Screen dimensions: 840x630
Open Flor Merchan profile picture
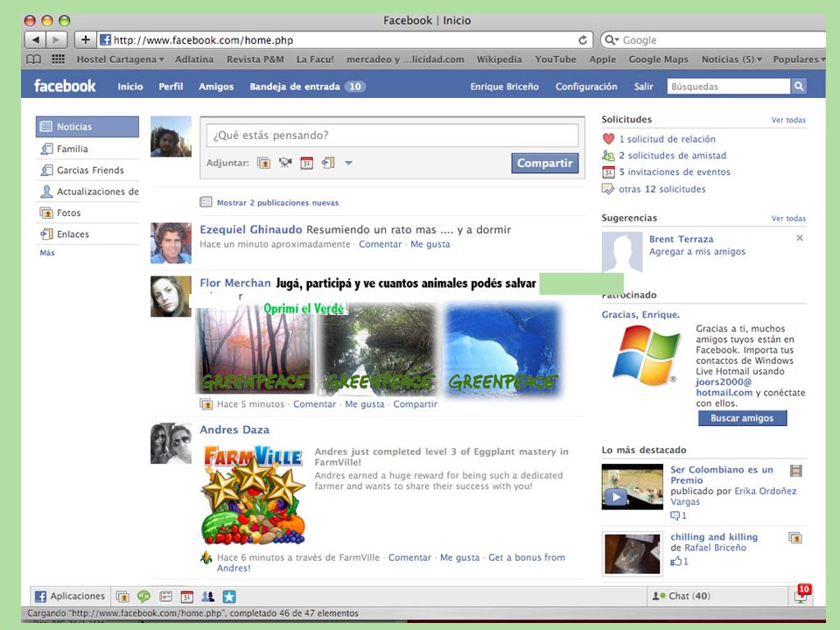coord(171,297)
